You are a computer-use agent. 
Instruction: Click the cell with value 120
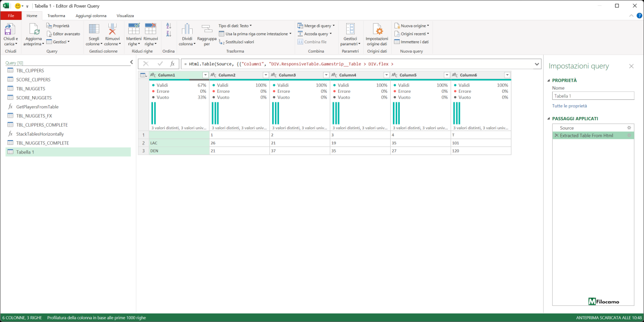[x=481, y=151]
